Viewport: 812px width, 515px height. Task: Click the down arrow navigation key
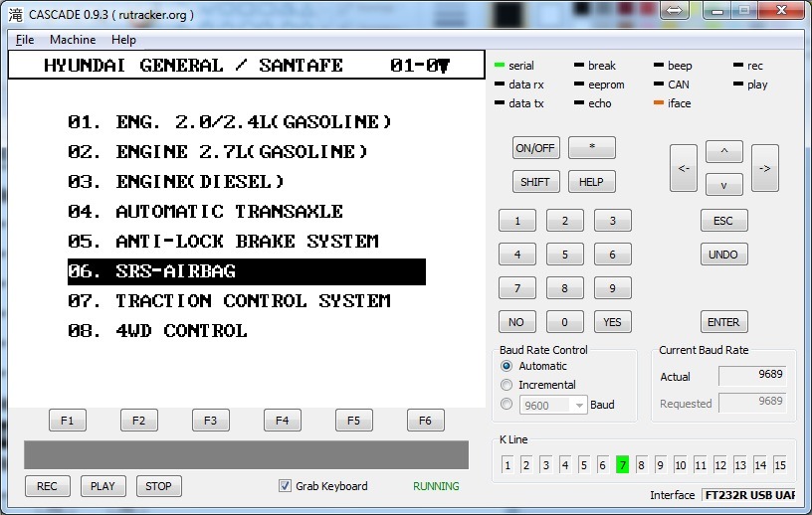[724, 185]
